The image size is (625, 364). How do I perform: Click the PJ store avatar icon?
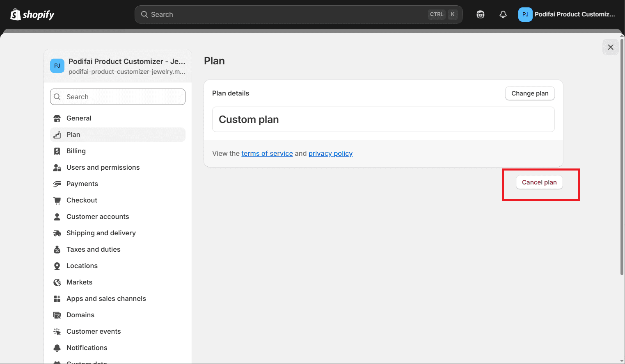(525, 14)
